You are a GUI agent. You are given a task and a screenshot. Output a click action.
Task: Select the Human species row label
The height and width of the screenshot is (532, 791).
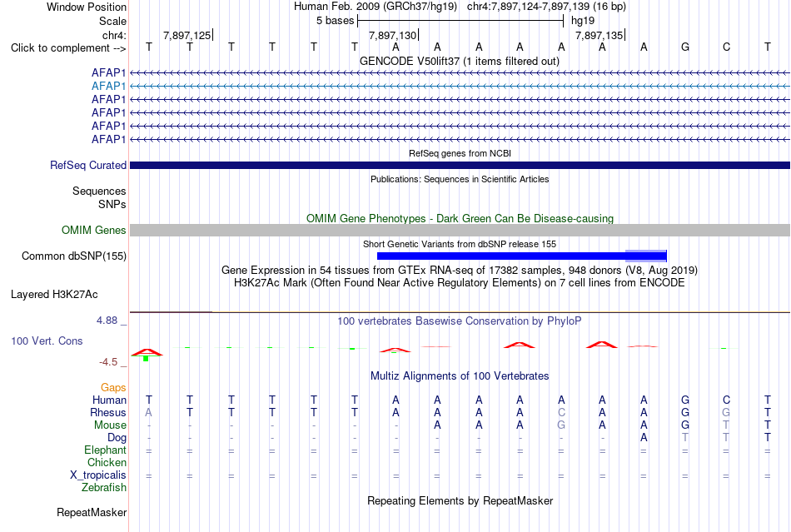(x=109, y=400)
